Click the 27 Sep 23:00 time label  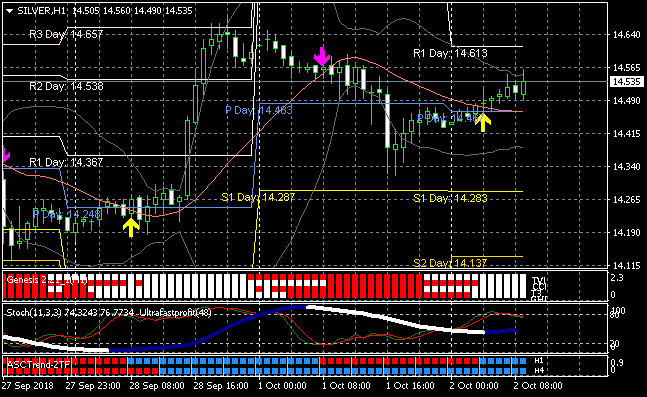pyautogui.click(x=93, y=386)
